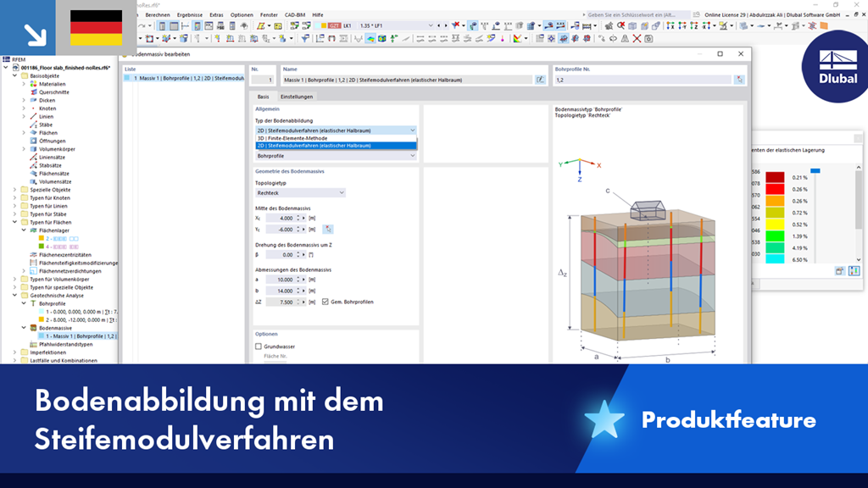The image size is (868, 488).
Task: Select Massiv 1 entry in Liste
Action: click(184, 79)
